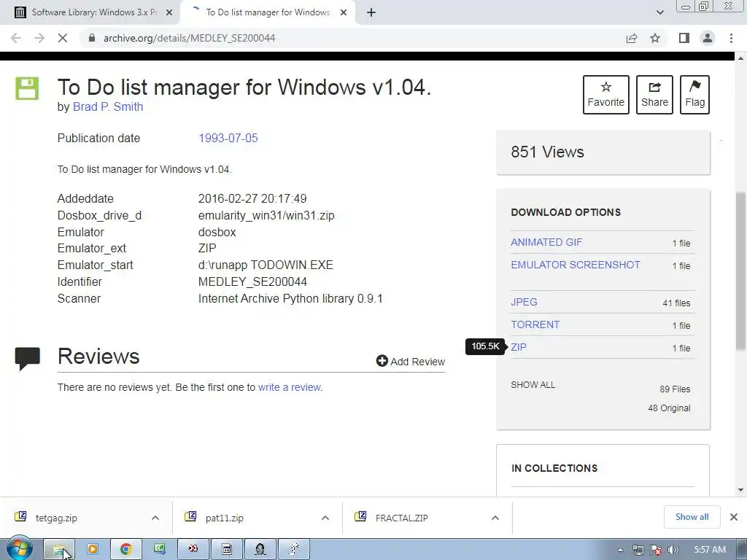747x560 pixels.
Task: Switch to Software Library: Windows 3.x tab
Action: (90, 12)
